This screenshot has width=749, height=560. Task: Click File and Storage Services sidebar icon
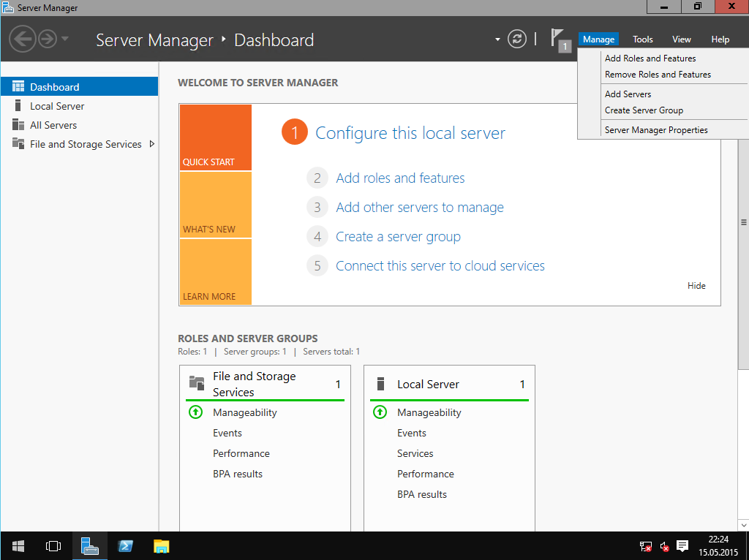point(18,143)
